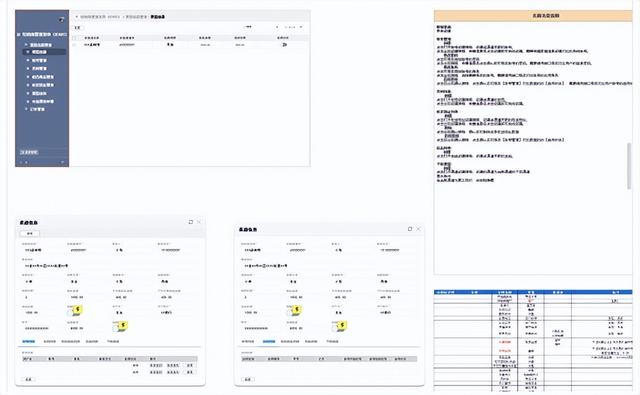The image size is (640, 395).
Task: Click the orange header of the notes panel
Action: pyautogui.click(x=533, y=16)
